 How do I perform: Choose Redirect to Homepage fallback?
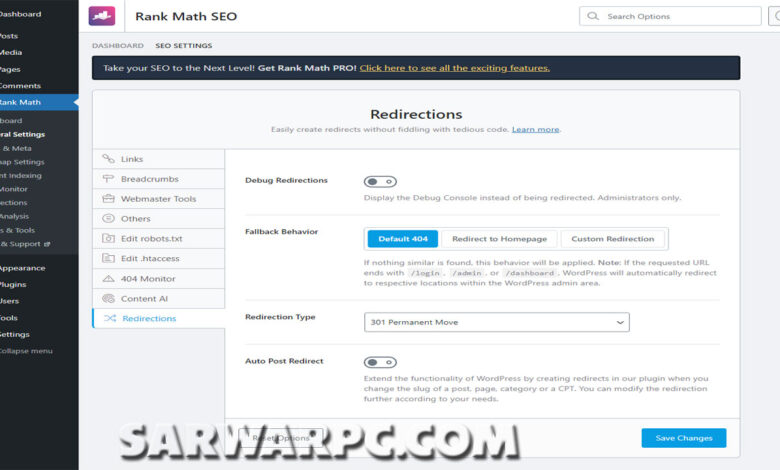click(499, 239)
